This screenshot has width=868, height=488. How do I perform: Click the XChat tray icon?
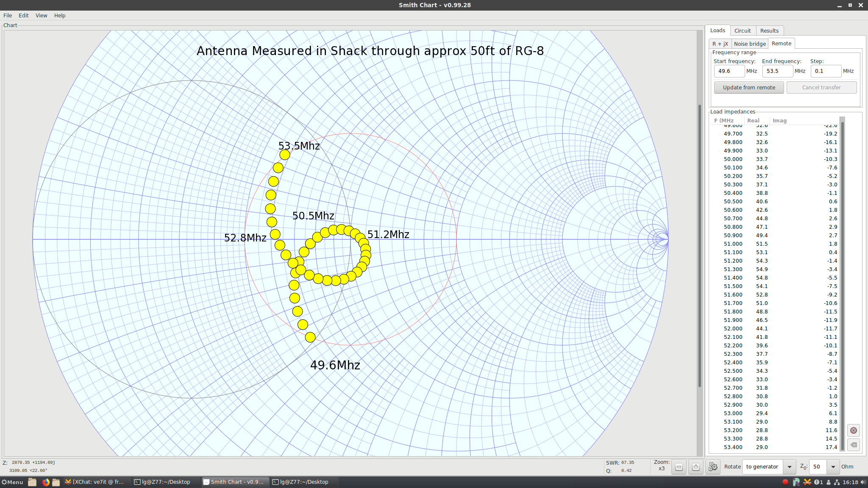click(x=807, y=482)
